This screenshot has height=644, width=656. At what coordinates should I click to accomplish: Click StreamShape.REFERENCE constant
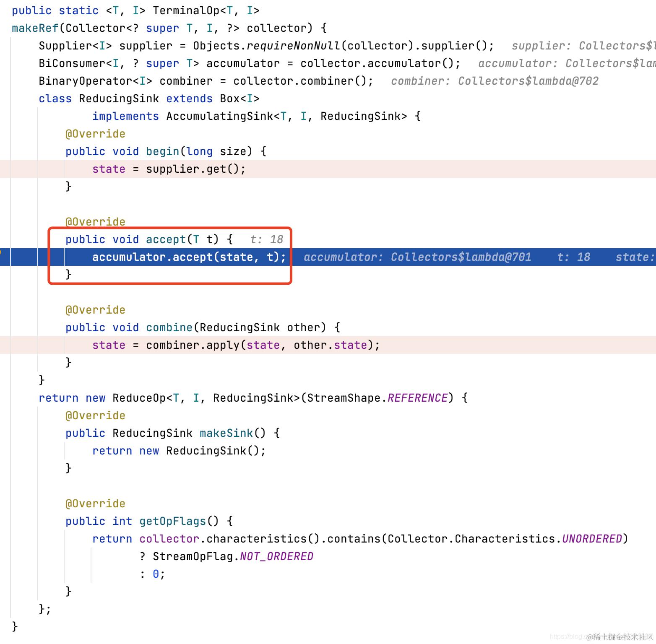[377, 398]
